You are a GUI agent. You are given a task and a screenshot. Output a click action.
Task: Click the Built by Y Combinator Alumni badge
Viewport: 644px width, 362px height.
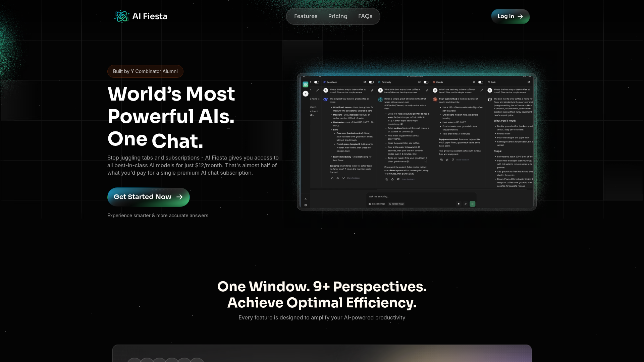[145, 71]
